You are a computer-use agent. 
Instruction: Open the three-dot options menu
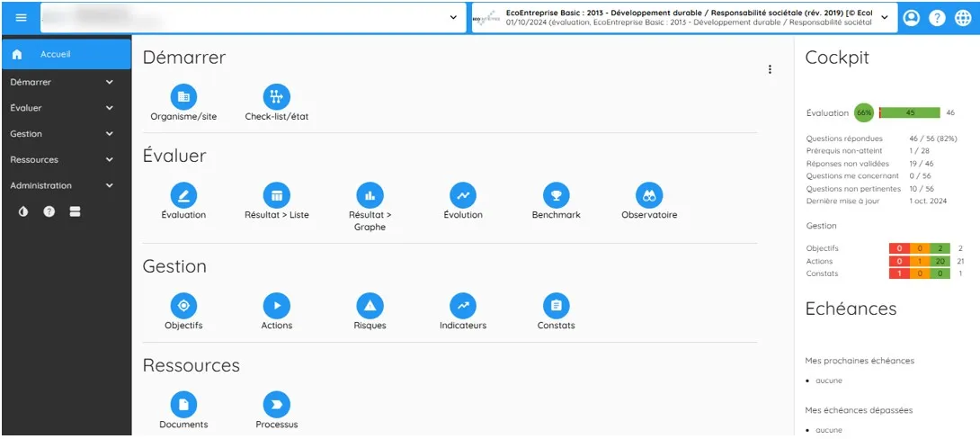(x=770, y=69)
